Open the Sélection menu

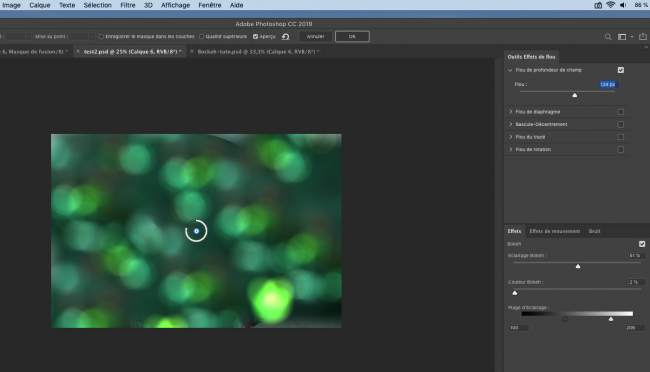(x=97, y=5)
